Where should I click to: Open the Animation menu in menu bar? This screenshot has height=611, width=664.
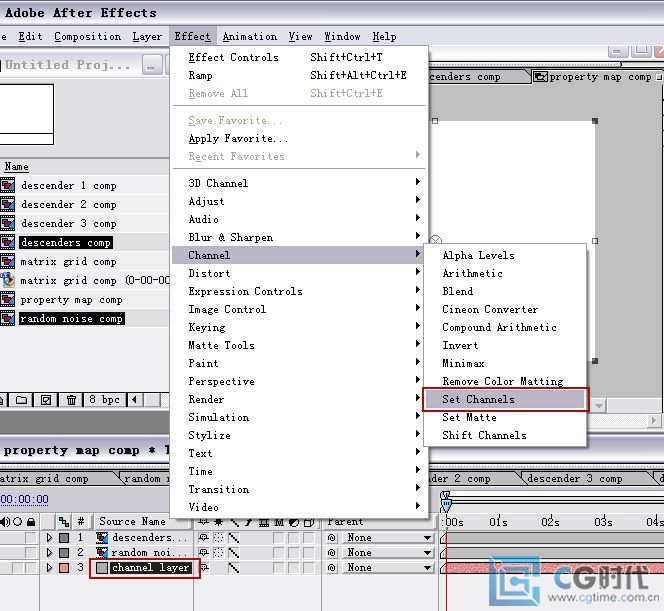point(249,36)
